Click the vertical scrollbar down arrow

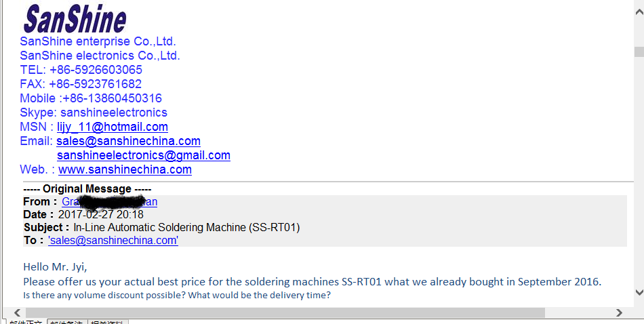[639, 292]
